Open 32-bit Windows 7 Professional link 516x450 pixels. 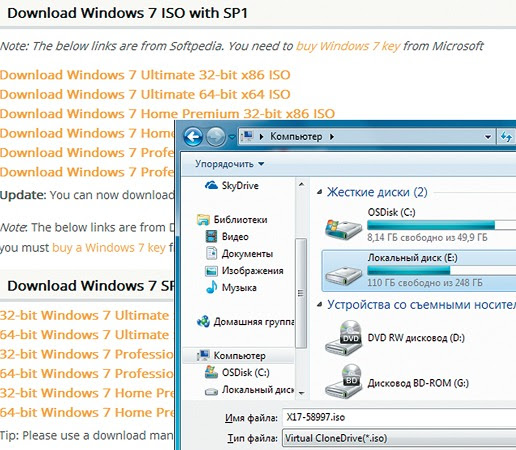click(87, 354)
